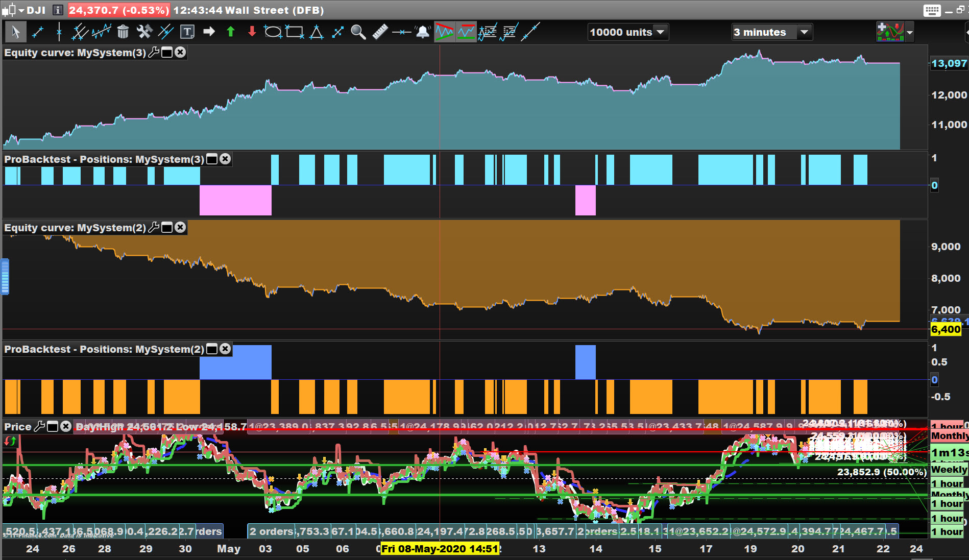969x560 pixels.
Task: Click the blue side panel handle on left edge
Action: coord(5,277)
